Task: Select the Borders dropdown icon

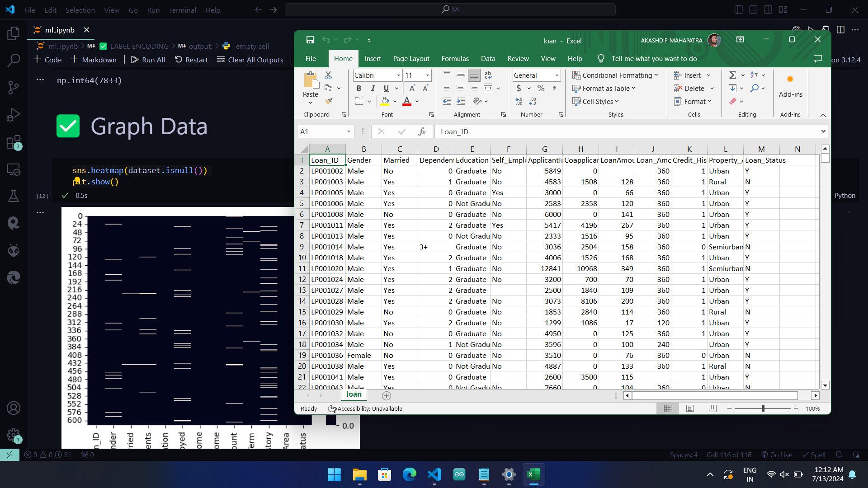Action: click(x=370, y=101)
